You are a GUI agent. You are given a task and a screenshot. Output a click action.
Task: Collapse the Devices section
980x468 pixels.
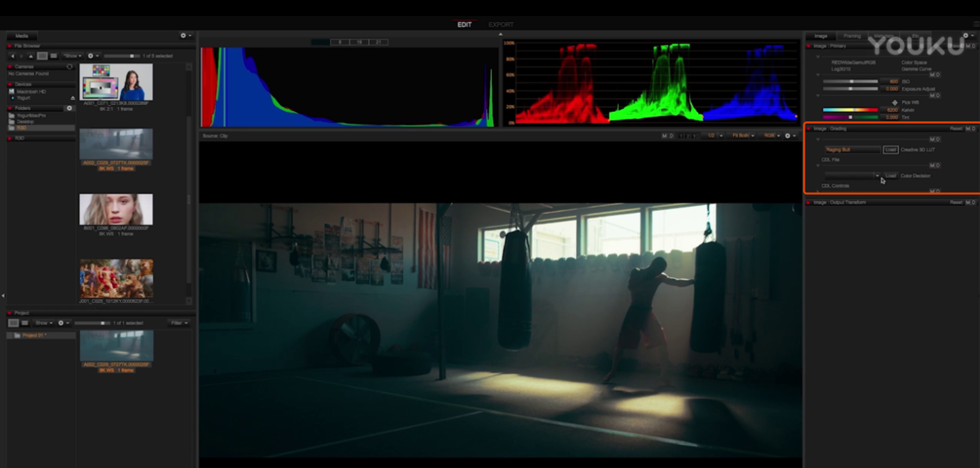pos(10,84)
